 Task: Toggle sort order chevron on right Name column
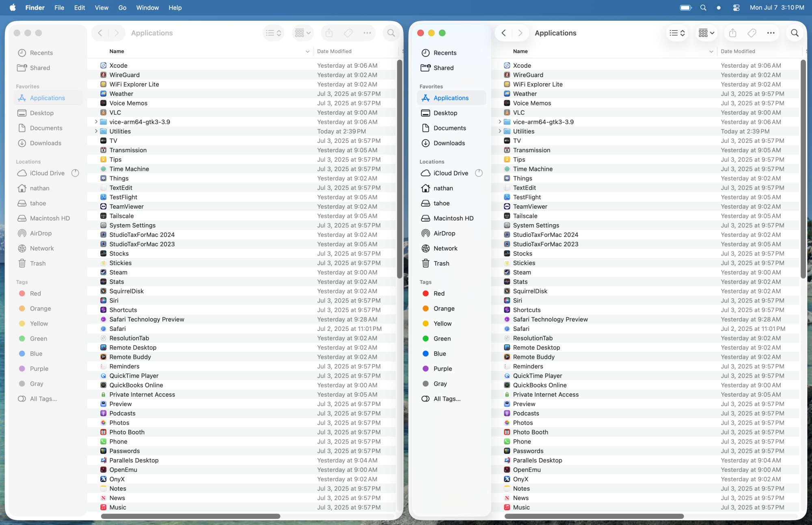(711, 52)
